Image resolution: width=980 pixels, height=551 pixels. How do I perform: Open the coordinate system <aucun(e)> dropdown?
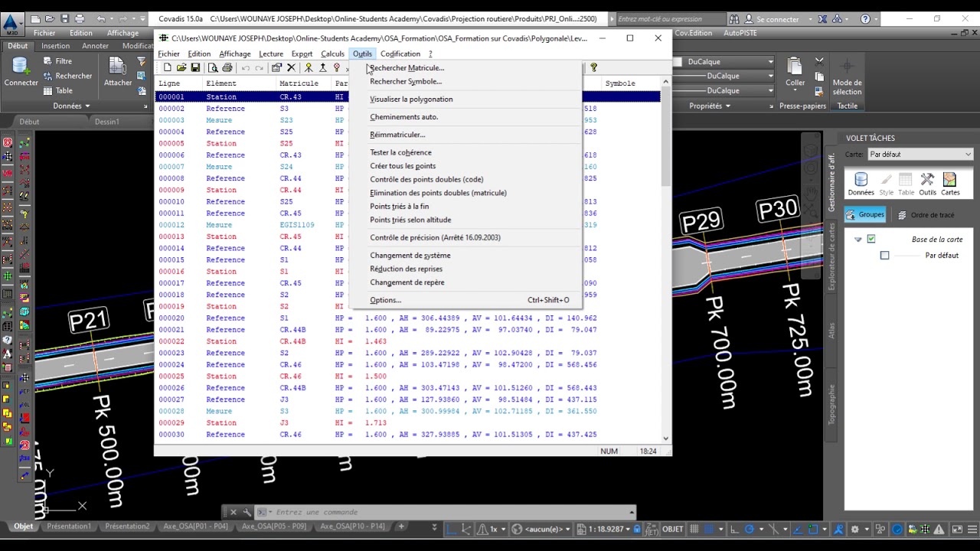click(x=567, y=529)
